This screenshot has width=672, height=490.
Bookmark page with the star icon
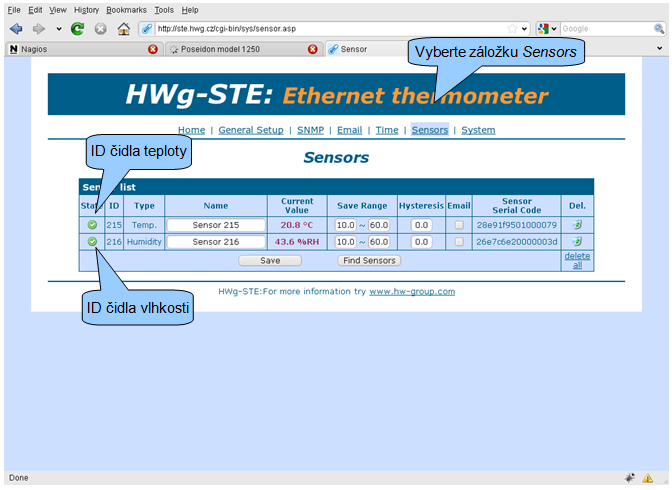(512, 29)
